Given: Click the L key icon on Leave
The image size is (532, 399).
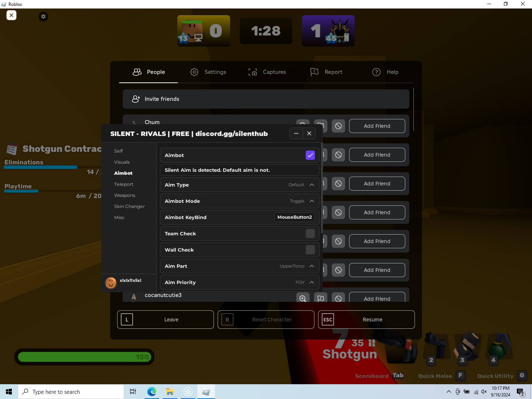Looking at the screenshot, I should [x=127, y=320].
